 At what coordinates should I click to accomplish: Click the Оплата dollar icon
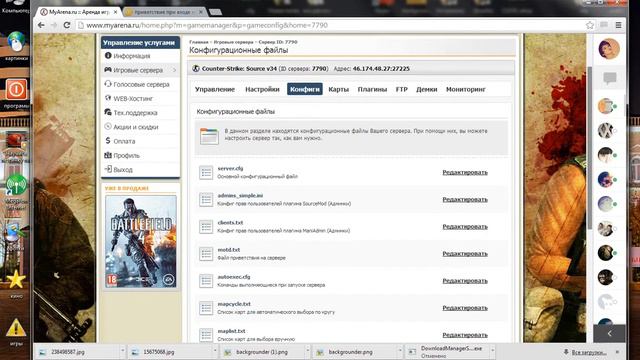tap(108, 140)
